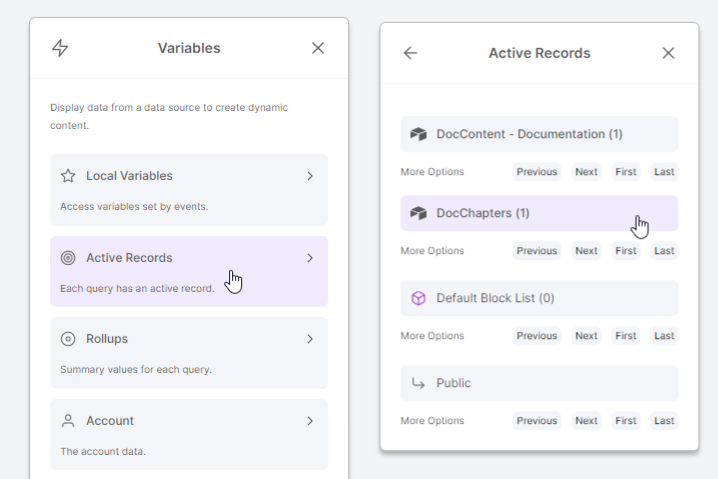This screenshot has width=718, height=479.
Task: Click First under DocContent - Documentation
Action: coord(626,172)
